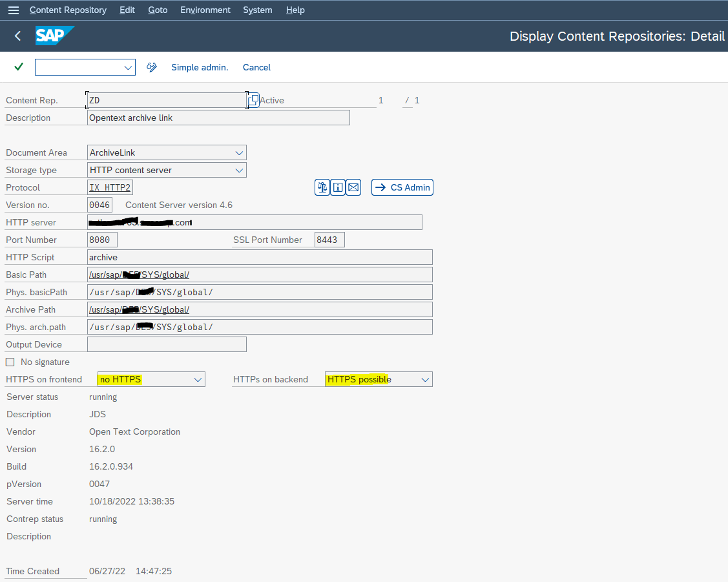Click the pVersion value 0047
This screenshot has width=728, height=582.
[x=99, y=484]
